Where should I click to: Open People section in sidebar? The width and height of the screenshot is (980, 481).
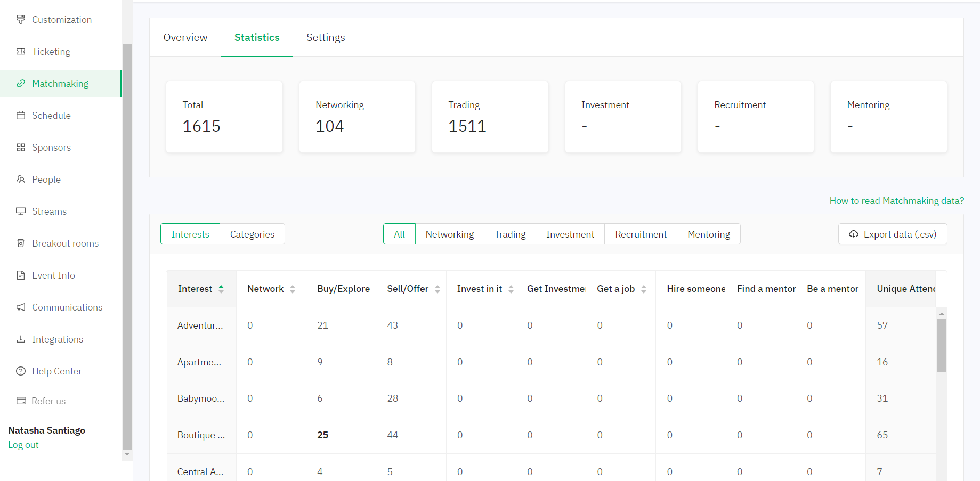tap(61, 180)
